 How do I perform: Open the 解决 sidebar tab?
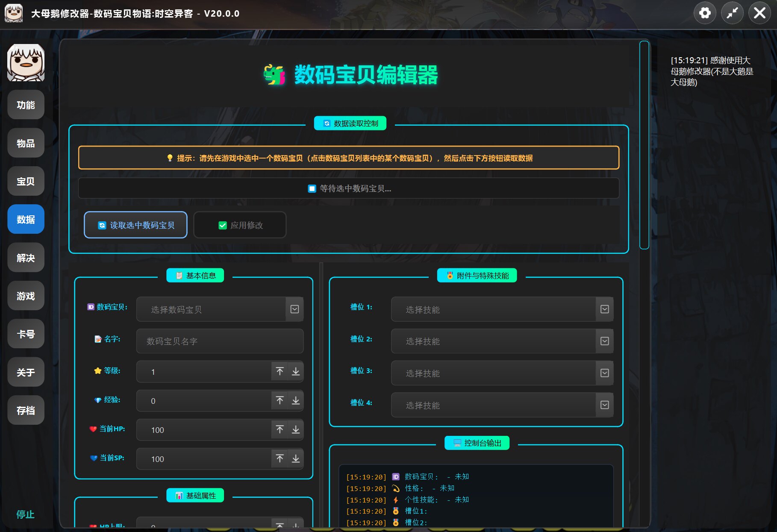click(26, 258)
